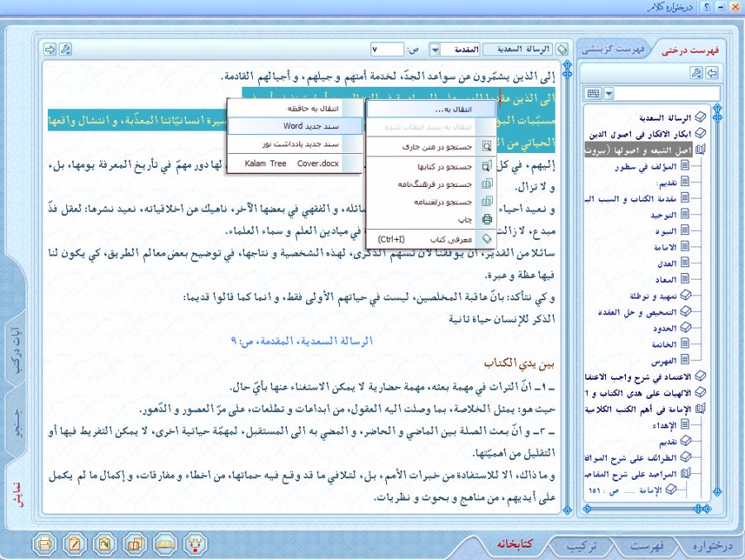
Task: Select 'سند جدید Word' from the submenu
Action: (x=295, y=126)
